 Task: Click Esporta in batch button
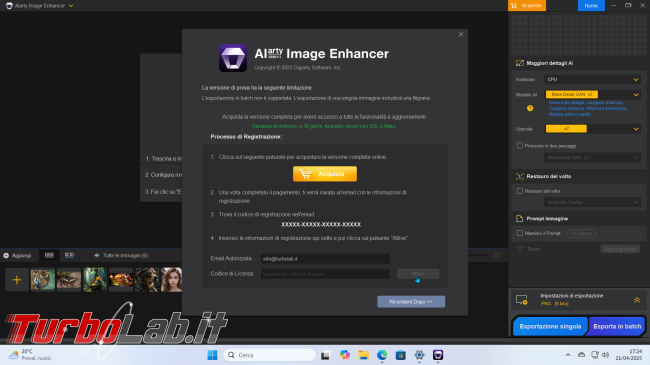617,326
